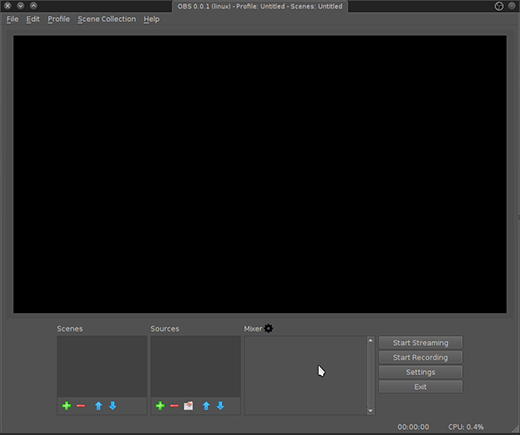Click the 00:00:00 timer in status bar
The height and width of the screenshot is (435, 520).
pyautogui.click(x=413, y=427)
